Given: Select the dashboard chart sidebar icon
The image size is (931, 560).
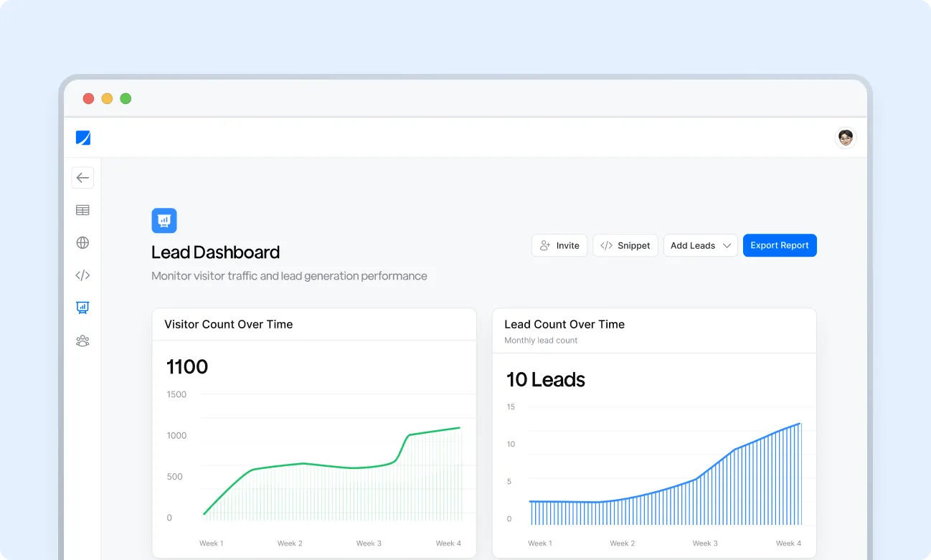Looking at the screenshot, I should 82,308.
